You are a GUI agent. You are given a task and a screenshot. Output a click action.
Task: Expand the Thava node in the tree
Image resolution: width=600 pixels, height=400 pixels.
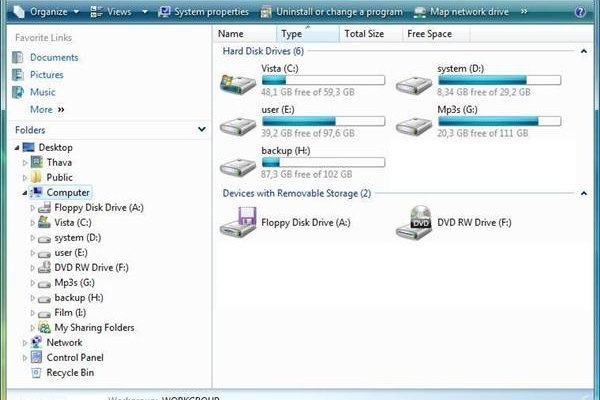(25, 163)
